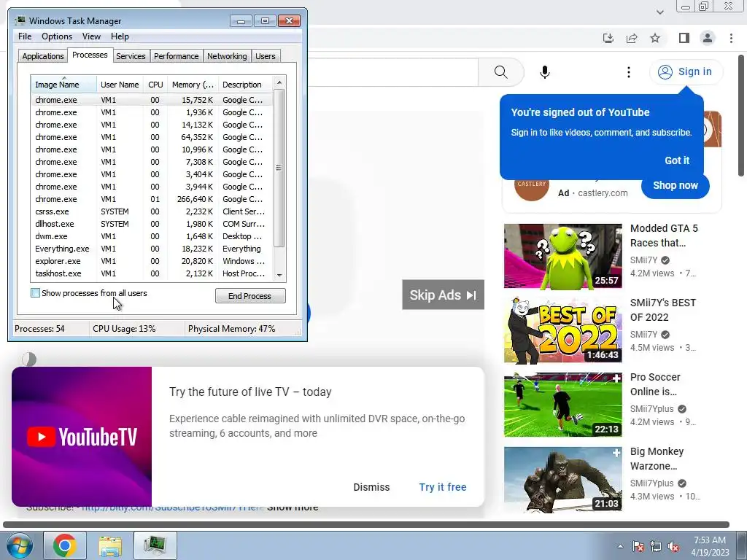Open Pro Soccer Online video thumbnail
The height and width of the screenshot is (560, 747).
pos(562,405)
